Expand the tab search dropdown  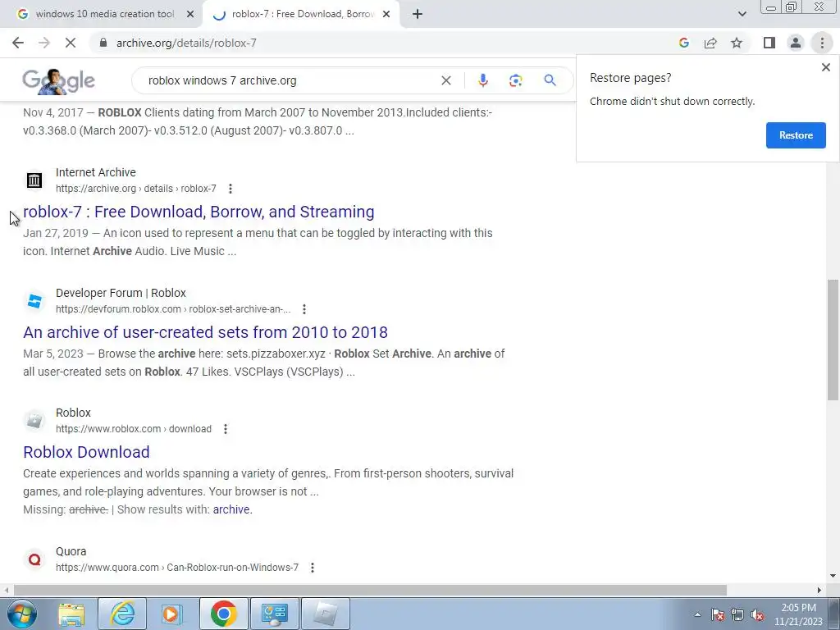coord(742,14)
